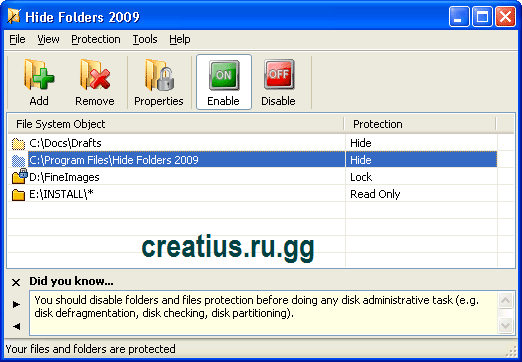Click the Did you know heading
Image resolution: width=522 pixels, height=362 pixels.
[71, 281]
